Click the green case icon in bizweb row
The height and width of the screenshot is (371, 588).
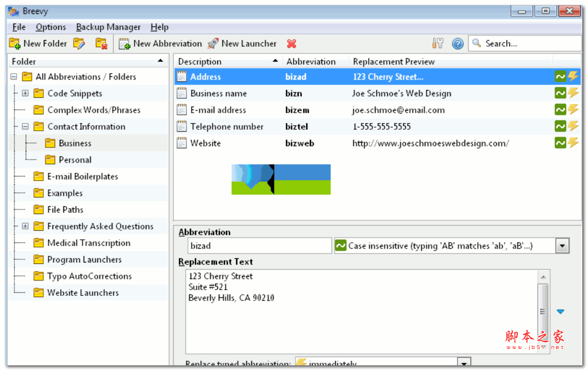pos(560,143)
